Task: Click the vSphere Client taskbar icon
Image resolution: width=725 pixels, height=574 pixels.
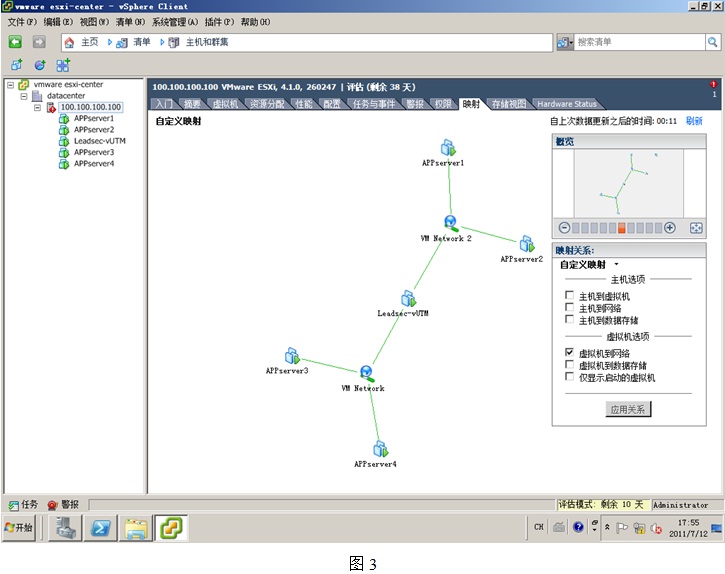Action: pos(171,528)
